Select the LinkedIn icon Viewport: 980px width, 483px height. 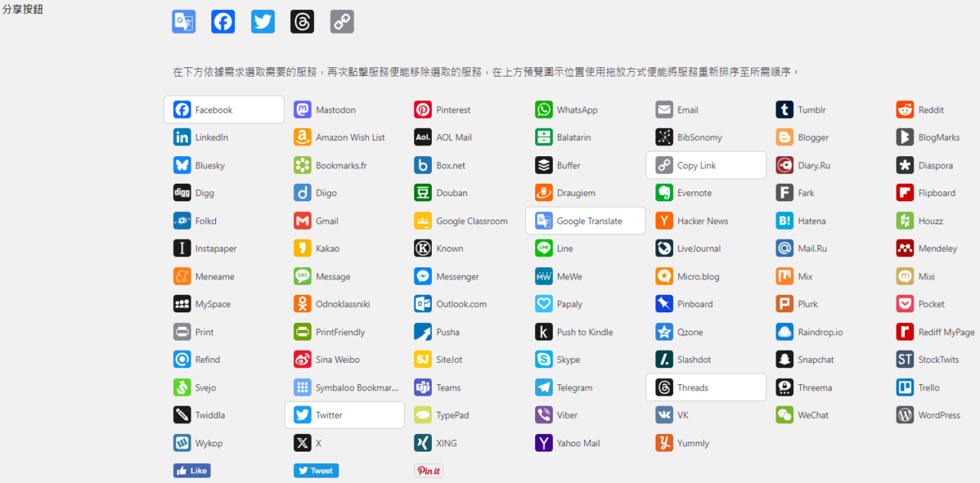click(182, 137)
